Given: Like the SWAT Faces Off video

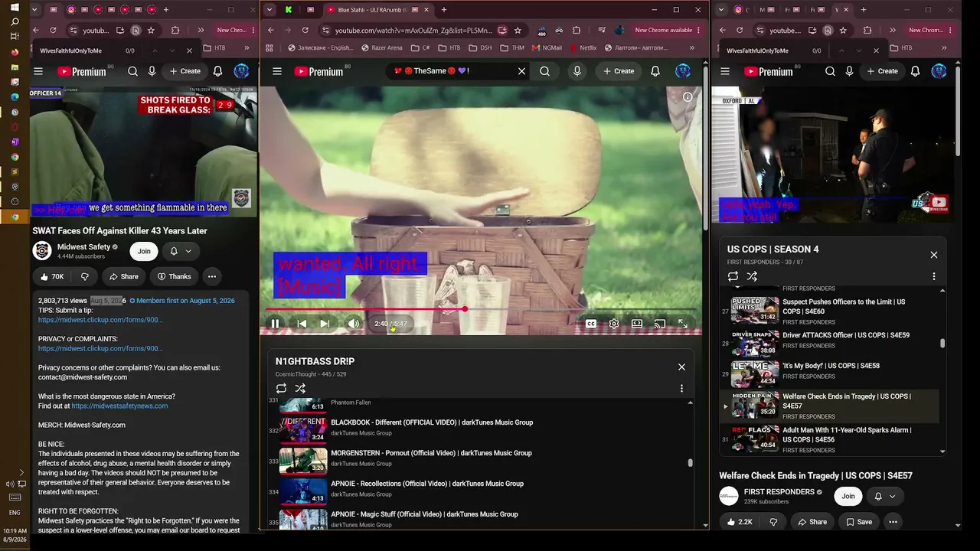Looking at the screenshot, I should pos(52,276).
